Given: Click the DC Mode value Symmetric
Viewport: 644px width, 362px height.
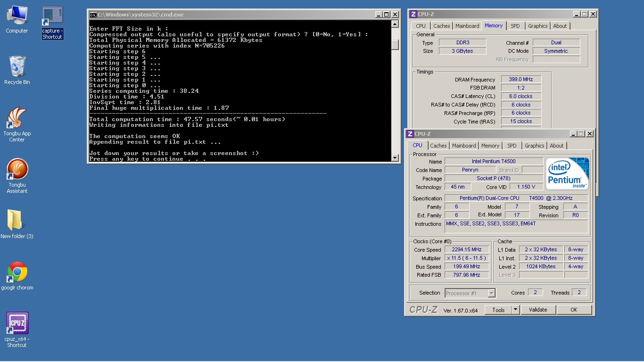Looking at the screenshot, I should (556, 51).
